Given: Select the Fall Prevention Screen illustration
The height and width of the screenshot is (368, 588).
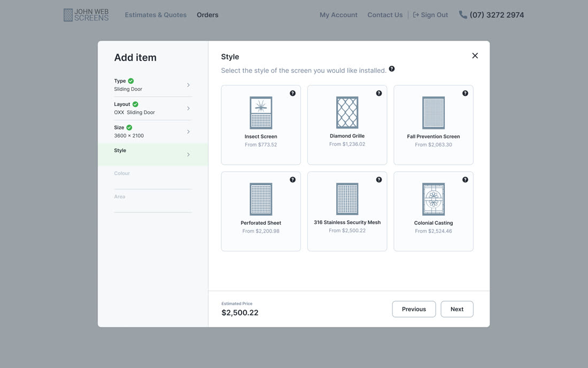Looking at the screenshot, I should click(x=434, y=113).
